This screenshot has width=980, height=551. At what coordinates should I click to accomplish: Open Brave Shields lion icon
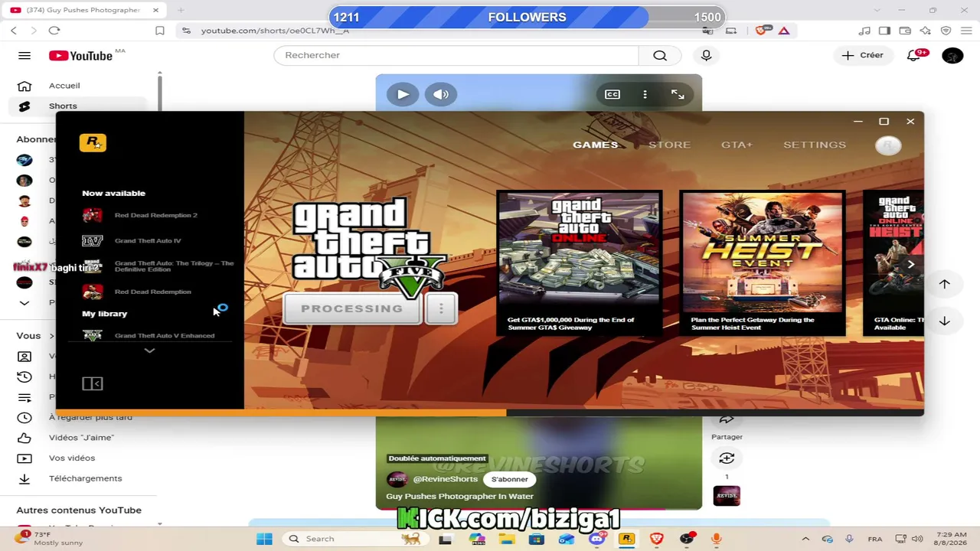pos(760,31)
